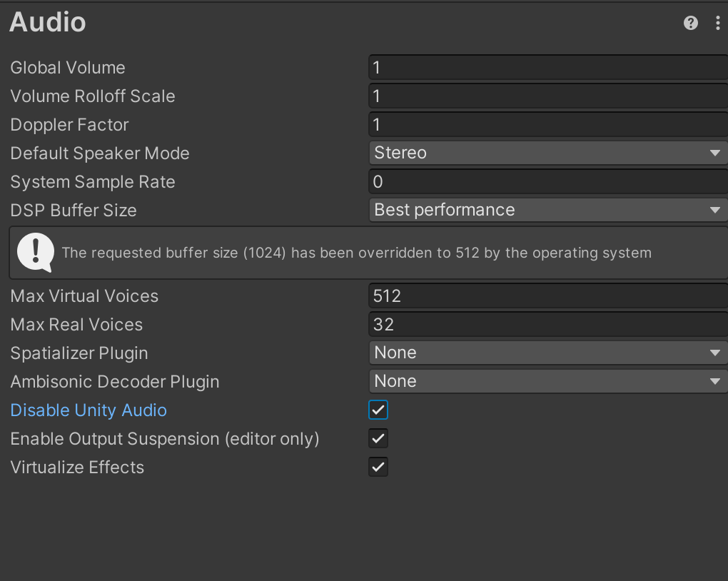This screenshot has height=581, width=728.
Task: Click the buffer size warning icon
Action: click(35, 252)
